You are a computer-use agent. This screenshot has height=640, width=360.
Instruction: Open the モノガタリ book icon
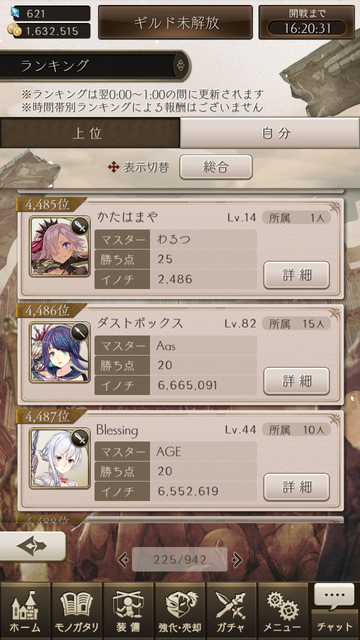(x=77, y=611)
